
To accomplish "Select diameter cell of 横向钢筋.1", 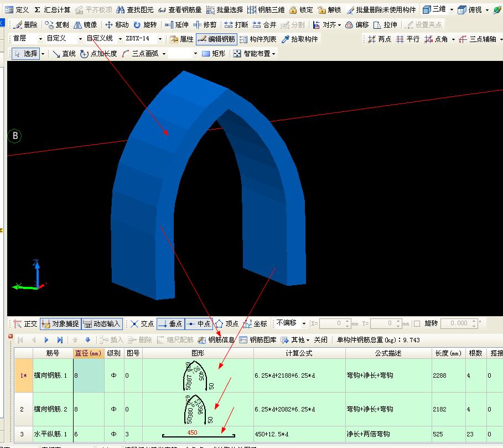I will click(89, 375).
